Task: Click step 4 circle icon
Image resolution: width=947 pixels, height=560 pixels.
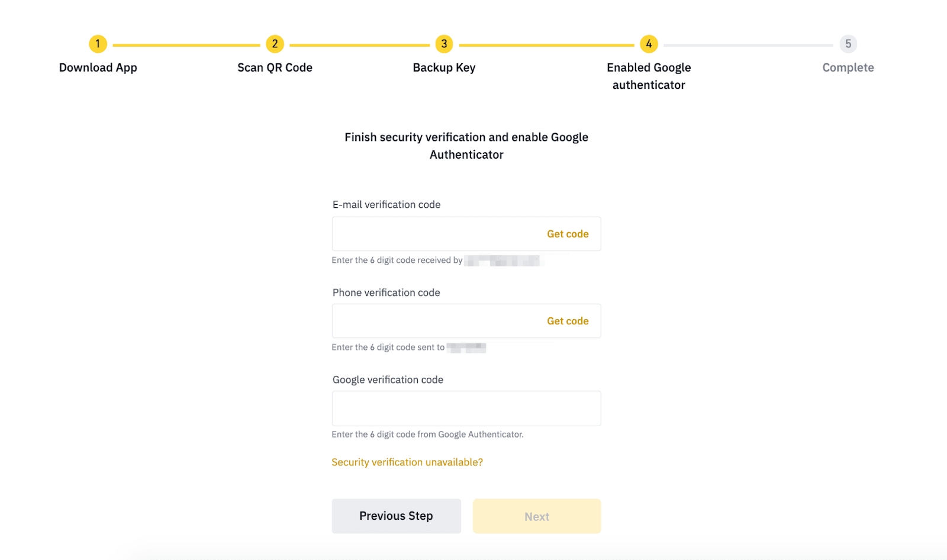Action: pyautogui.click(x=649, y=44)
